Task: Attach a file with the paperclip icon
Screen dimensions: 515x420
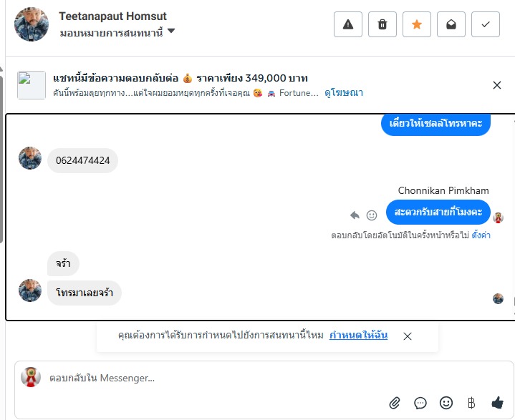Action: 395,403
